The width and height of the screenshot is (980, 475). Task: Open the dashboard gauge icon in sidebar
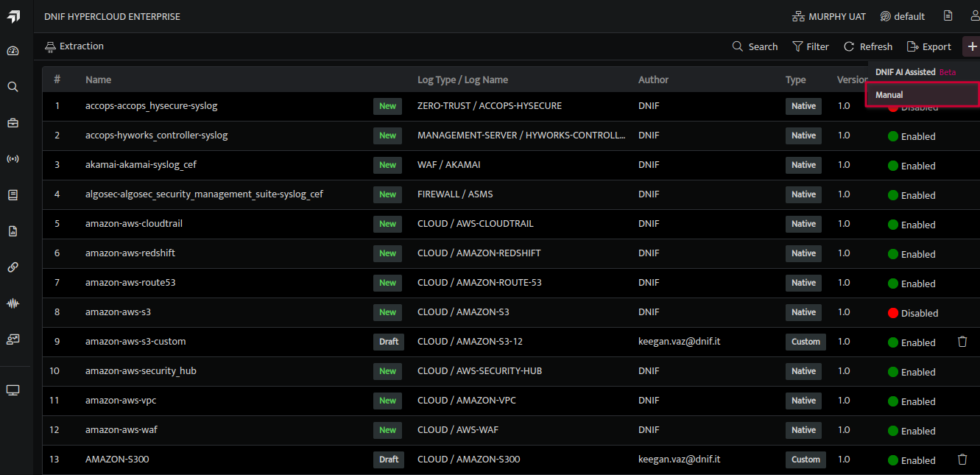pos(13,50)
